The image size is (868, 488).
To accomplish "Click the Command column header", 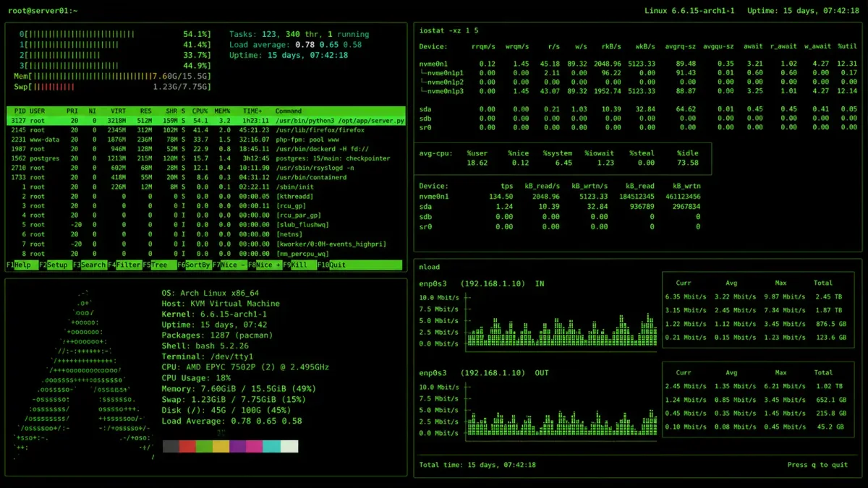I will click(289, 111).
